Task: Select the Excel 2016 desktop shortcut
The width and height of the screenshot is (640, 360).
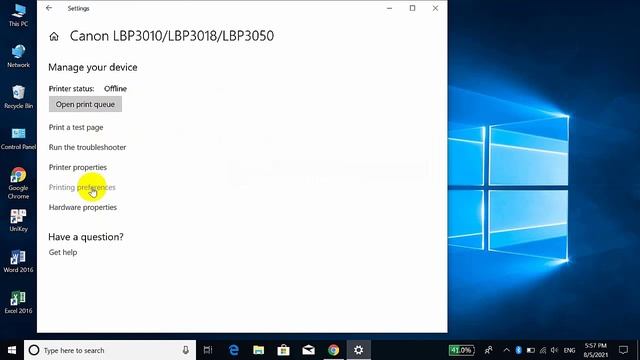Action: point(18,302)
